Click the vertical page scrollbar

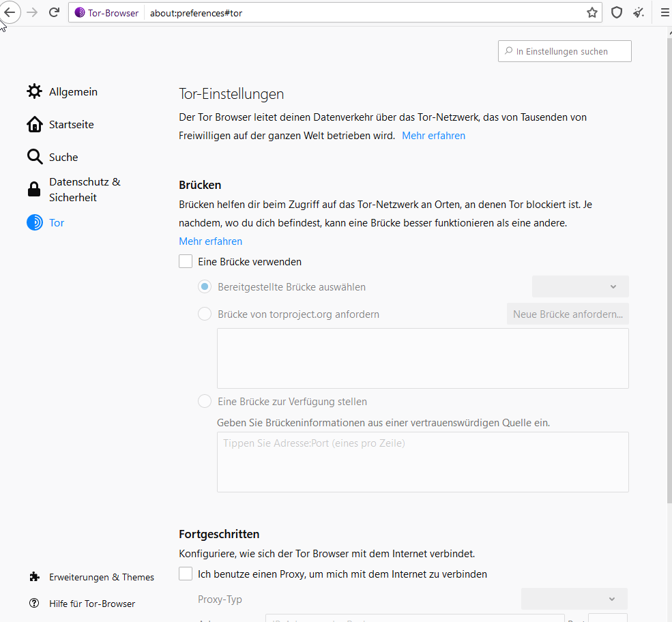[669, 273]
